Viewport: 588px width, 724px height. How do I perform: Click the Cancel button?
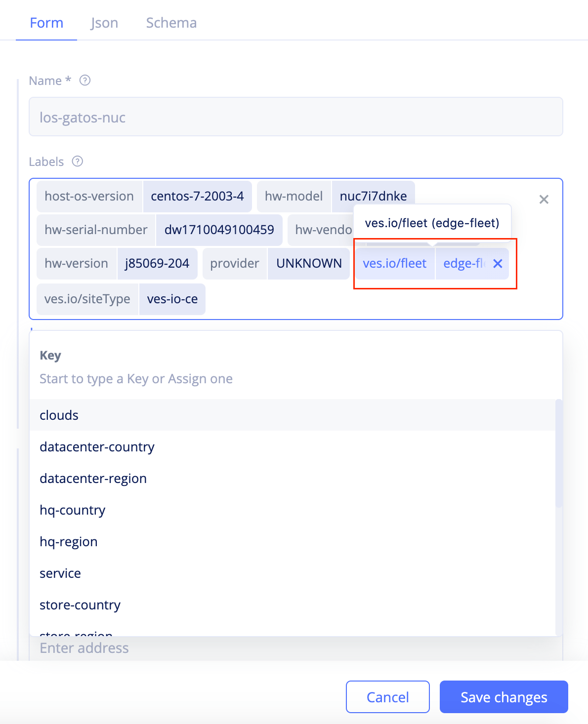pyautogui.click(x=387, y=697)
